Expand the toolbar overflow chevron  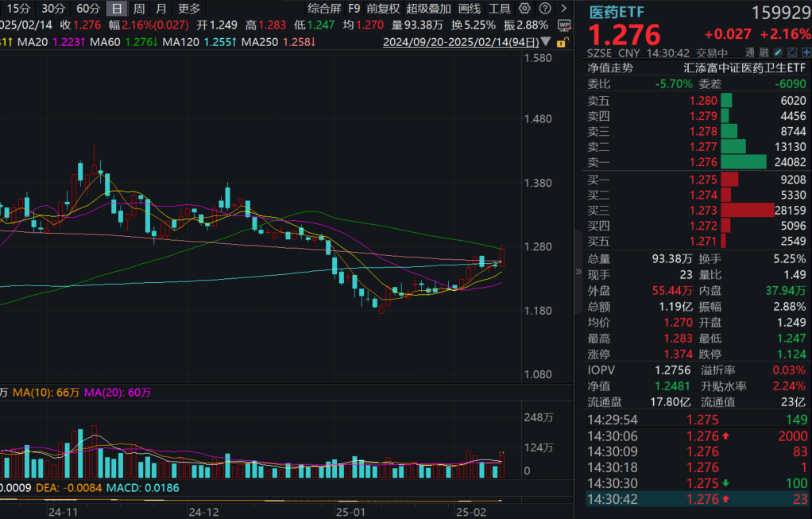(564, 9)
